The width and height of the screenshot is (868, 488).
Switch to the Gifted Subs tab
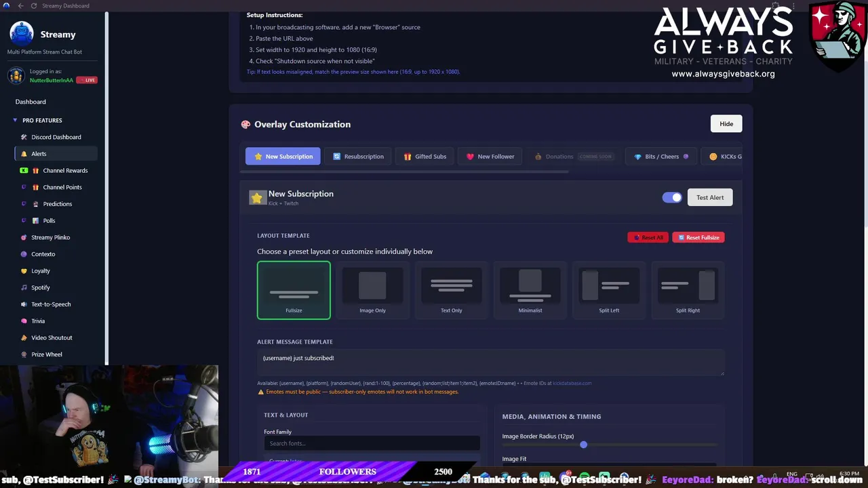click(x=425, y=157)
